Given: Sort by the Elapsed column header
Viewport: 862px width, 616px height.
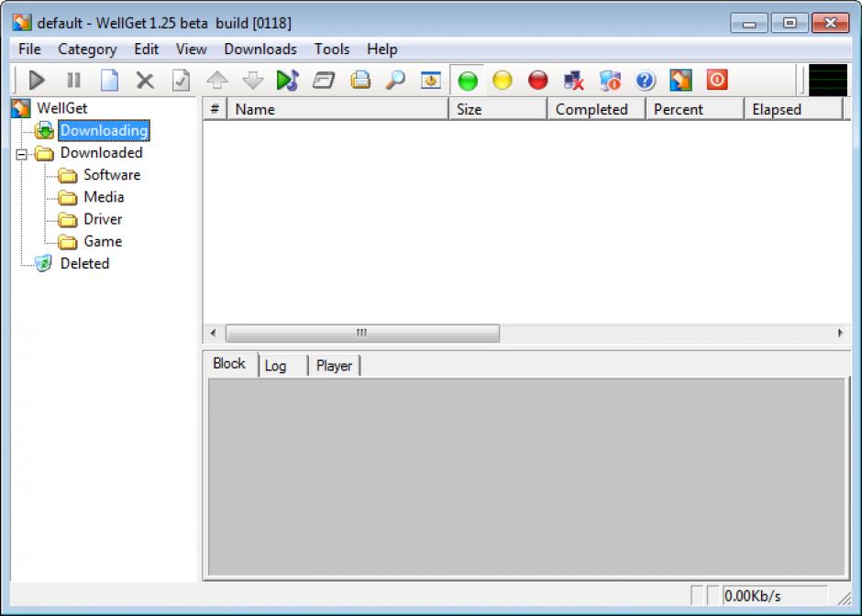Looking at the screenshot, I should 794,109.
